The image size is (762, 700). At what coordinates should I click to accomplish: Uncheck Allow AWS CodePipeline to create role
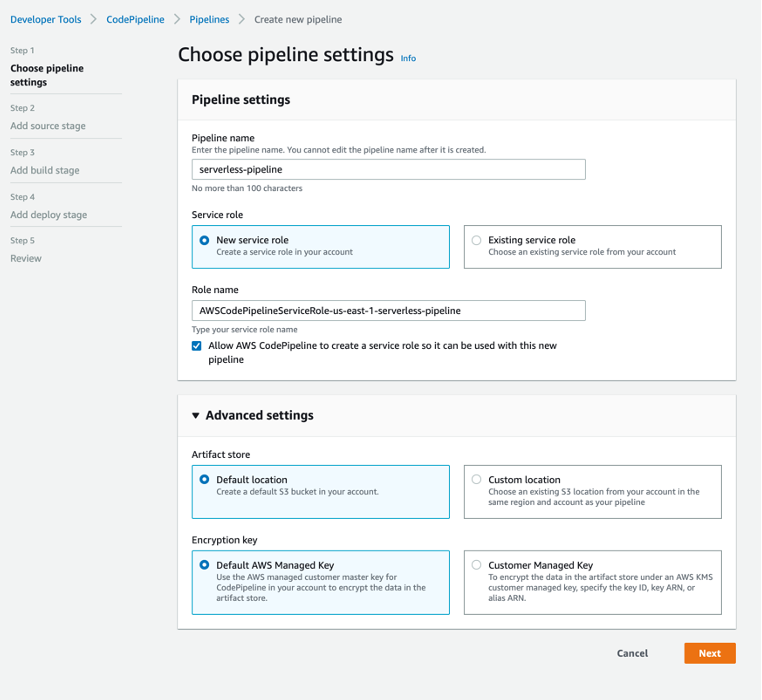pos(197,346)
